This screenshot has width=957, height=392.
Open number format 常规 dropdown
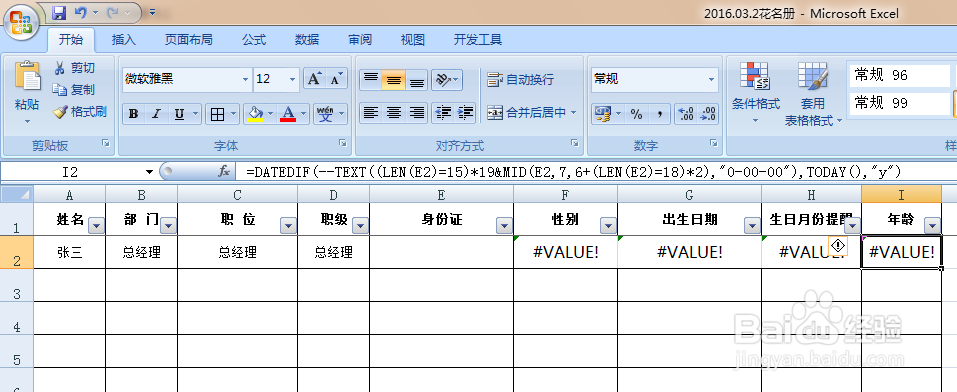coord(711,79)
